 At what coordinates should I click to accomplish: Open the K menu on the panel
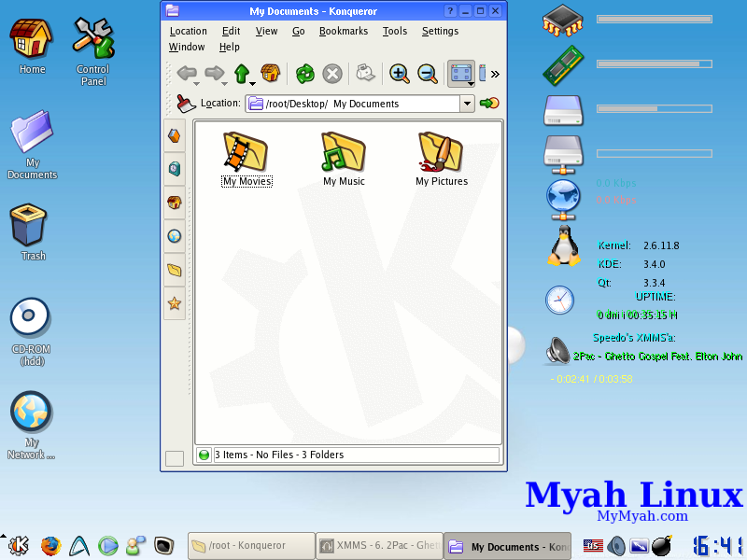pyautogui.click(x=19, y=545)
